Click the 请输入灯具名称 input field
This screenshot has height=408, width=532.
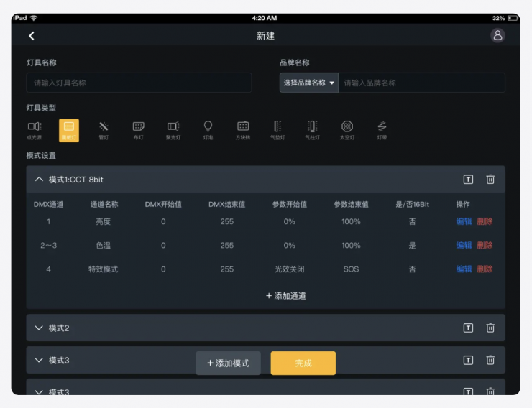click(139, 83)
